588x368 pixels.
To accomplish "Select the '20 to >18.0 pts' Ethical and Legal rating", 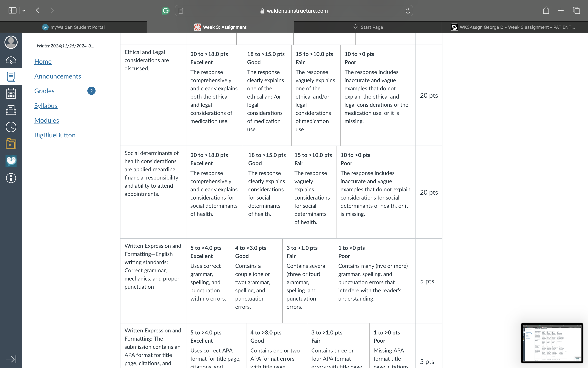I will 215,95.
